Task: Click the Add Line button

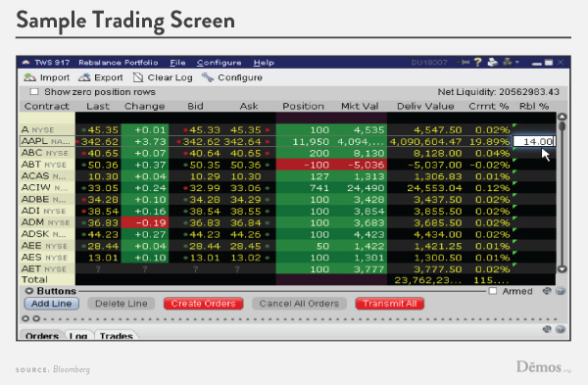Action: 51,304
